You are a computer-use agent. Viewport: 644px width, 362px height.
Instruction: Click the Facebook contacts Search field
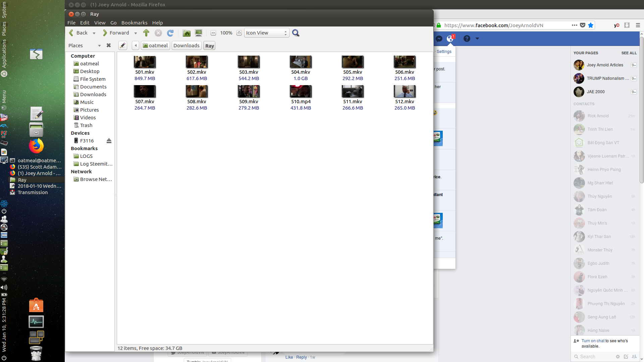(x=594, y=357)
